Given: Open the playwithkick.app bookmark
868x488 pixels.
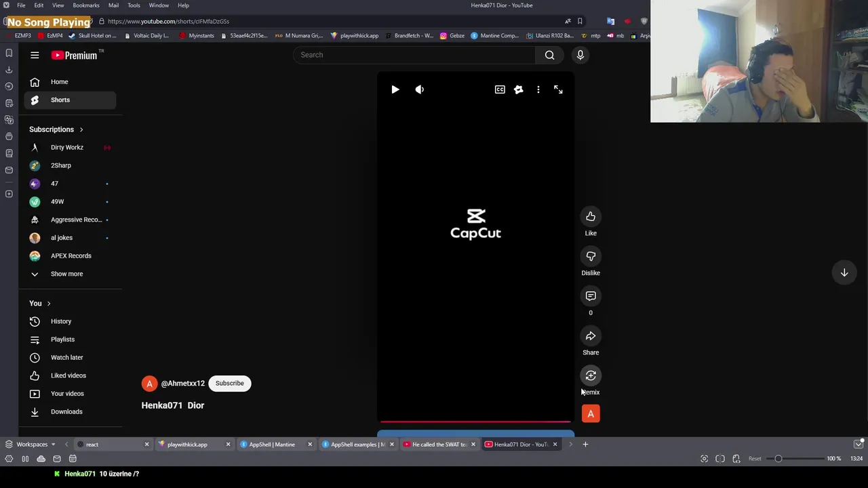Looking at the screenshot, I should (355, 36).
